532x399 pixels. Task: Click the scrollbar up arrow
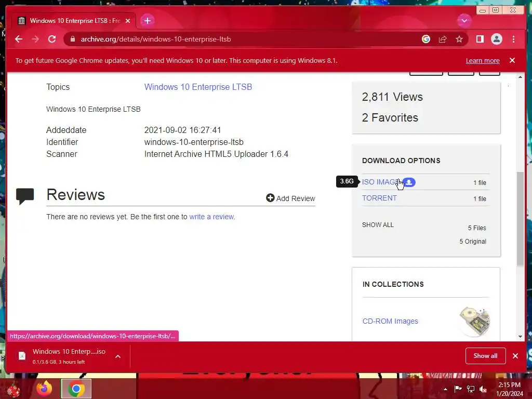[520, 77]
